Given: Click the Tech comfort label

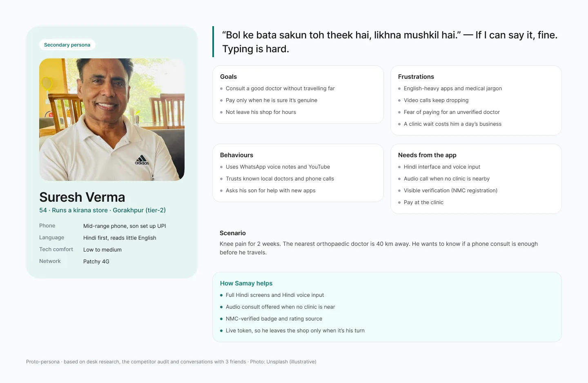Looking at the screenshot, I should click(x=56, y=249).
